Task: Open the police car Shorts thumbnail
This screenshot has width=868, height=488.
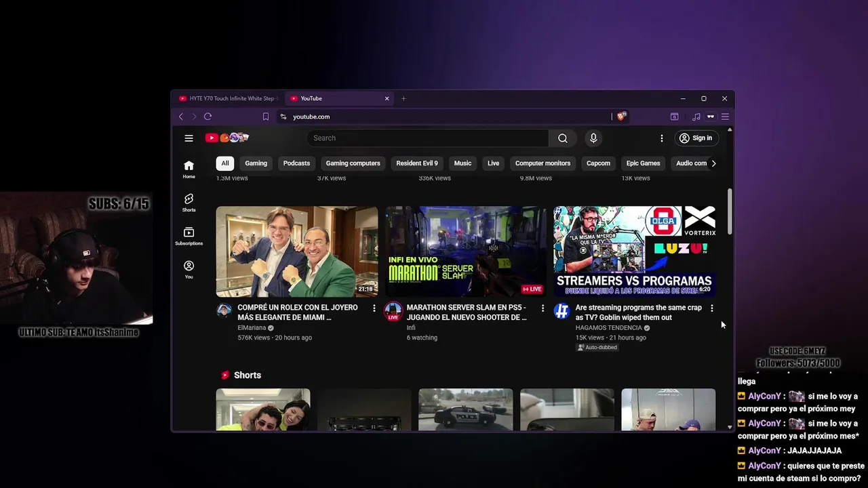Action: coord(466,409)
